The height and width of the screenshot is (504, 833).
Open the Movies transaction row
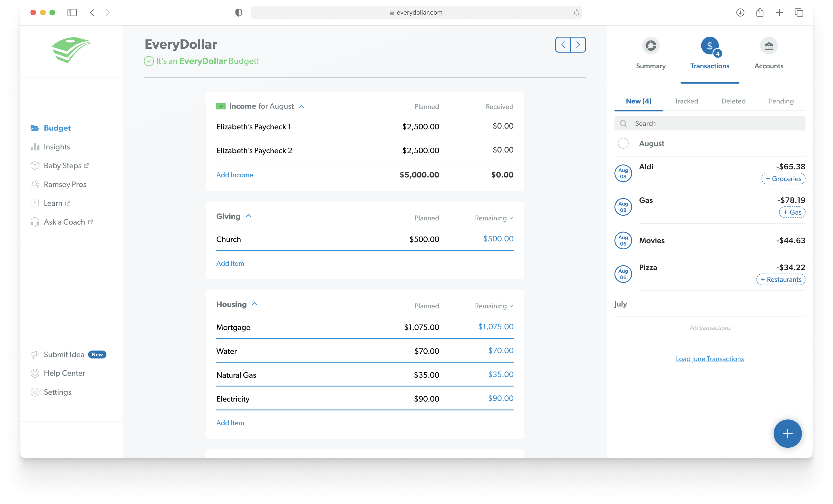point(710,240)
